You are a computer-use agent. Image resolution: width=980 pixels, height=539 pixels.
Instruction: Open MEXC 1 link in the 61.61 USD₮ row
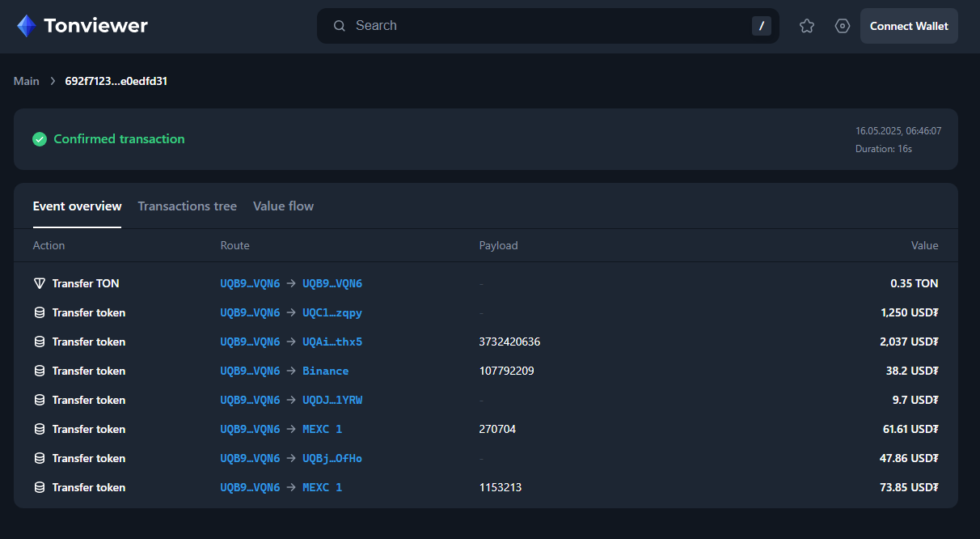coord(322,429)
